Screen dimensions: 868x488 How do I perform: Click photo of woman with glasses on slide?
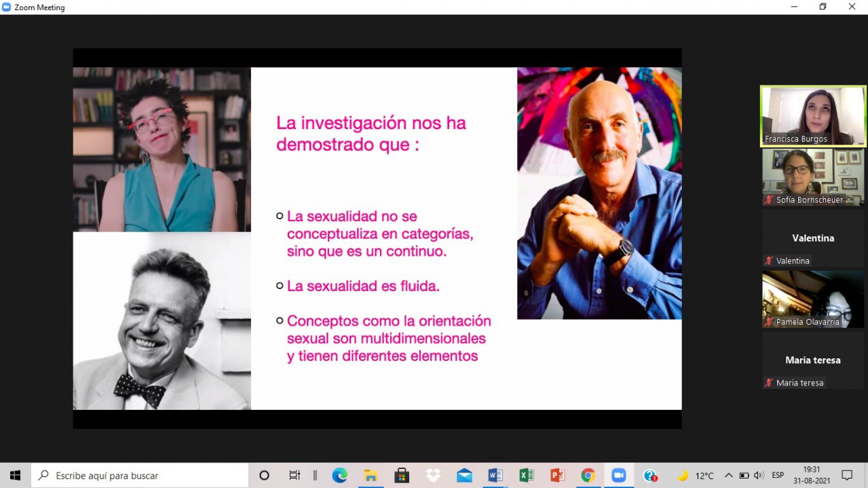[162, 149]
